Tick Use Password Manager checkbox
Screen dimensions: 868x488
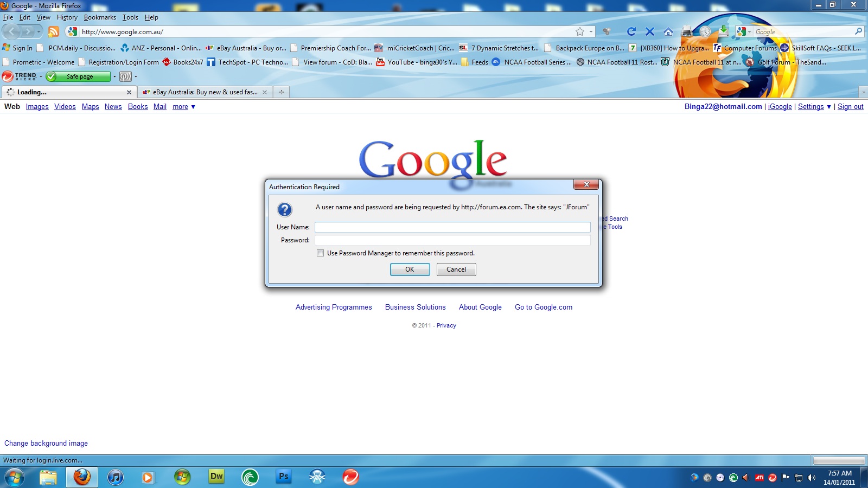pos(320,253)
